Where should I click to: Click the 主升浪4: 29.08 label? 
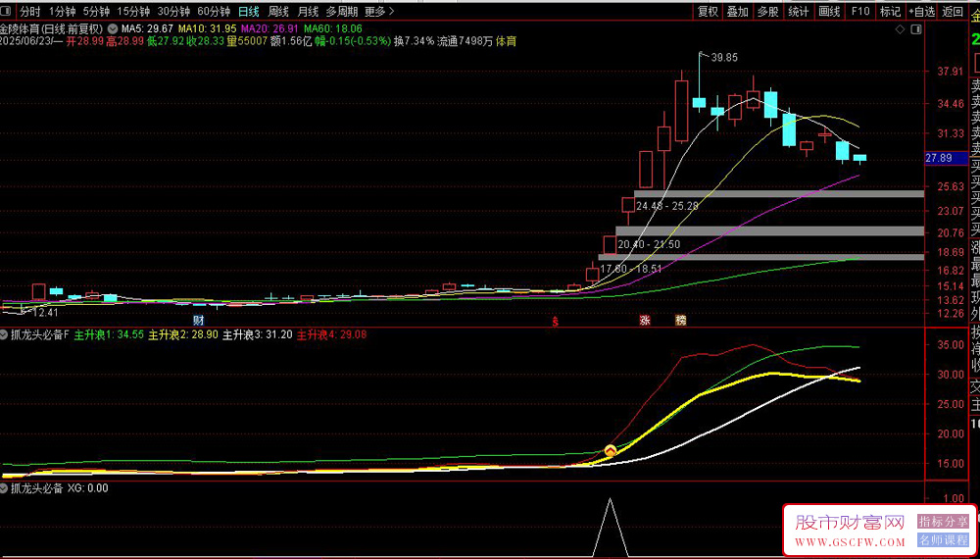[x=331, y=335]
